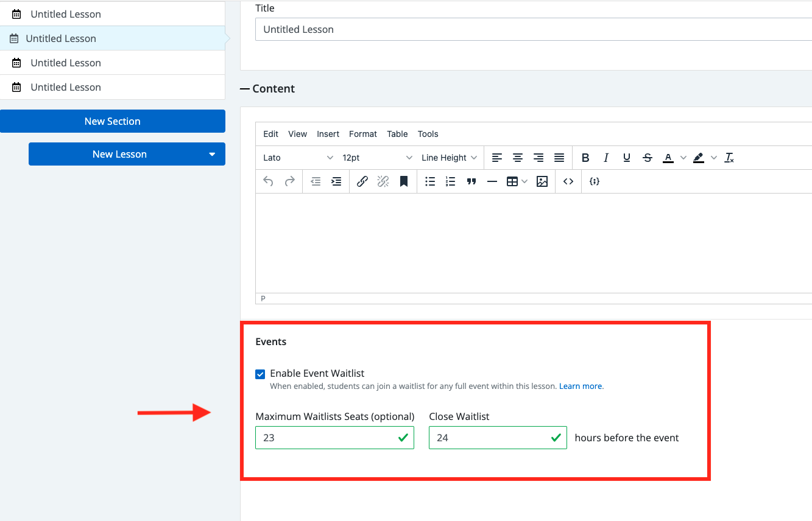Open the source code view

coord(568,181)
